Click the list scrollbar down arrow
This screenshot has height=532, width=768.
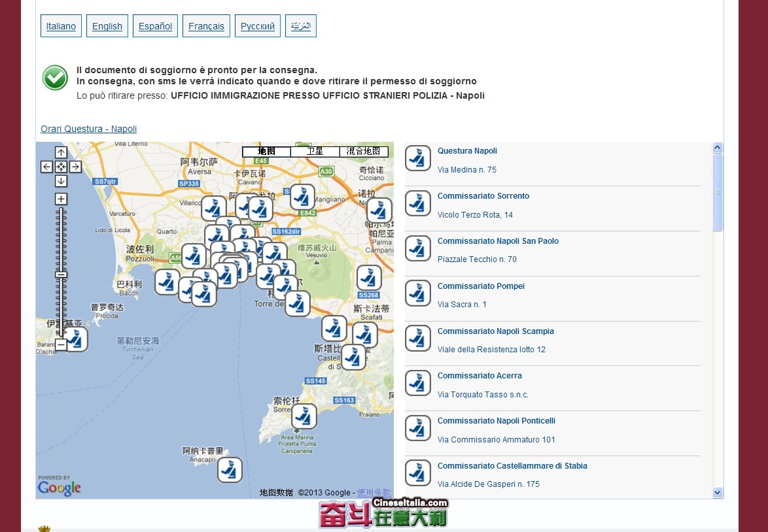718,492
